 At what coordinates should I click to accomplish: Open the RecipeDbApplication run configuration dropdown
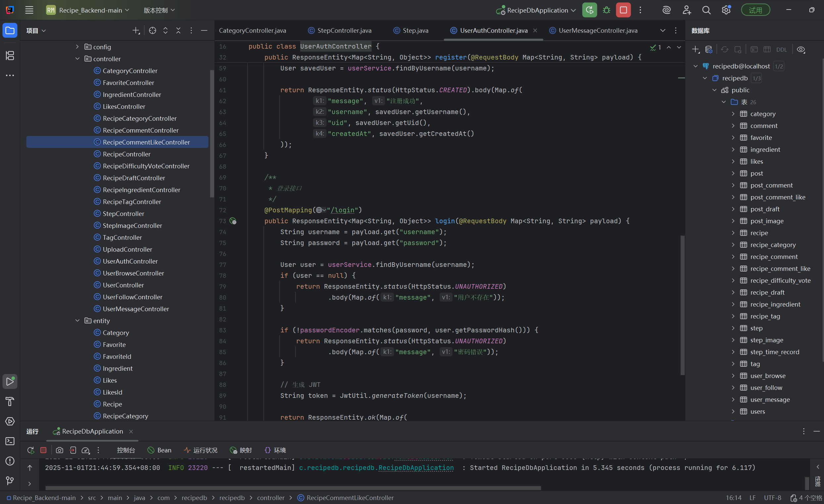(537, 10)
